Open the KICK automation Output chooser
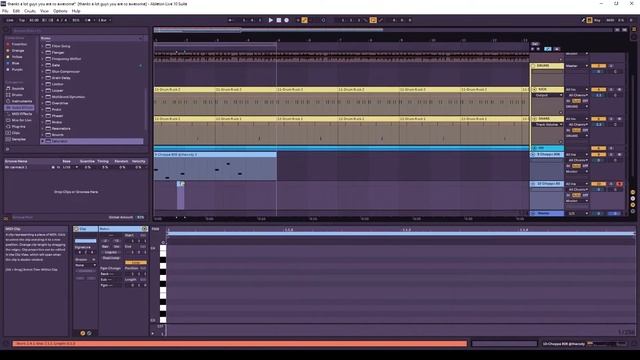This screenshot has width=640, height=360. pyautogui.click(x=548, y=95)
